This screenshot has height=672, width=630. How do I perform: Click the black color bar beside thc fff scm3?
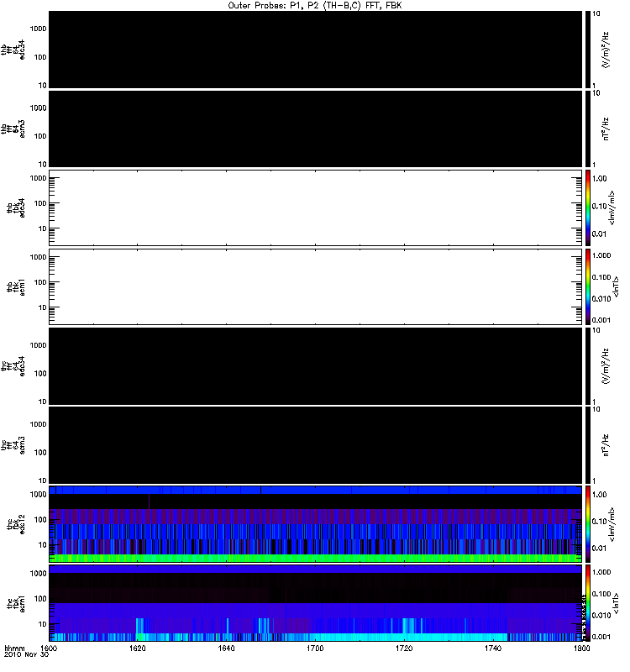(588, 445)
